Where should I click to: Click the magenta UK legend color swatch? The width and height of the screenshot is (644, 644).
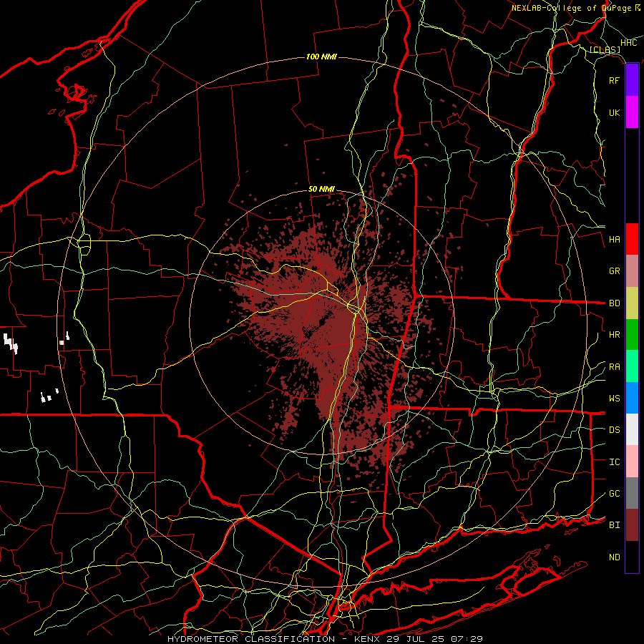pyautogui.click(x=632, y=112)
